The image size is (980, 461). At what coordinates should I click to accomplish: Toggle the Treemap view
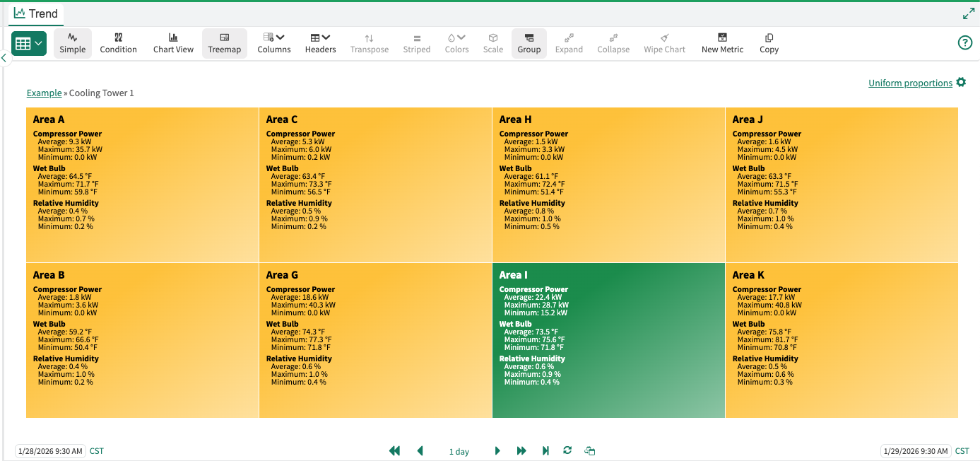coord(224,43)
